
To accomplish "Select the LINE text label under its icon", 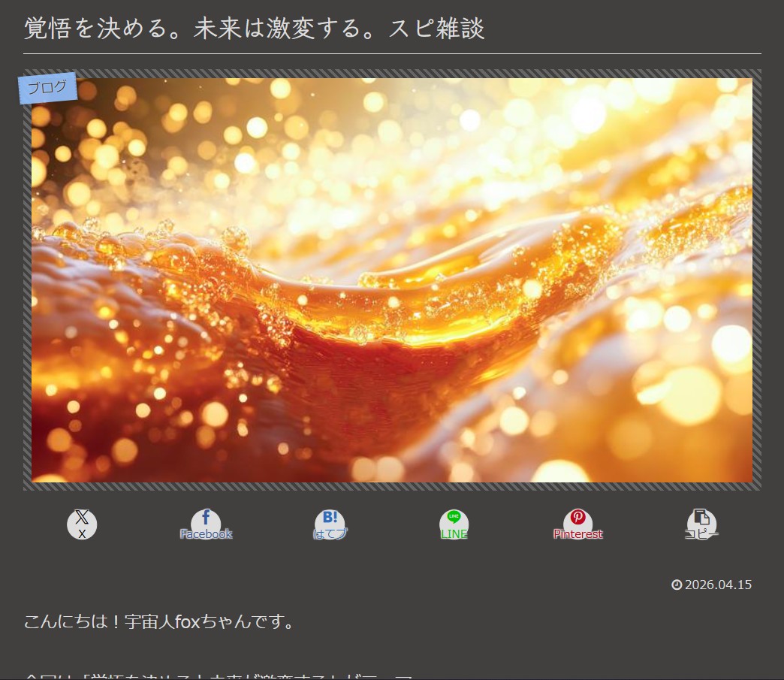I will 454,533.
